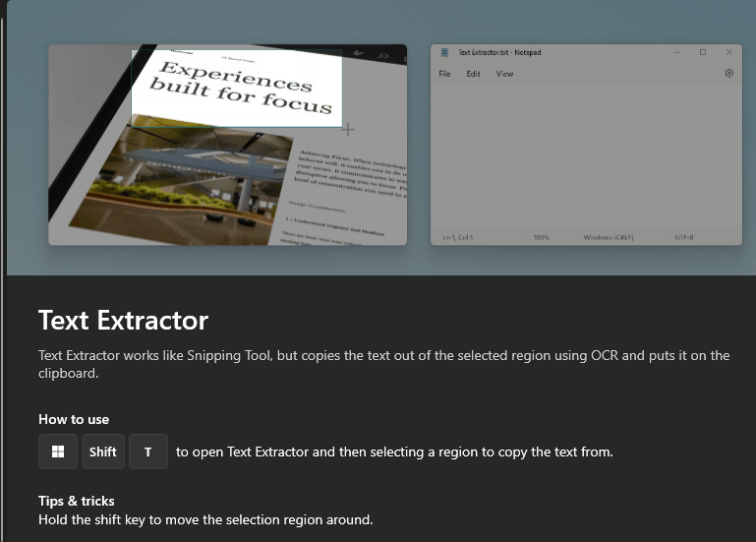Click the 'Achieving Focus' paragraph in the magazine preview
This screenshot has height=542, width=756.
(x=351, y=174)
